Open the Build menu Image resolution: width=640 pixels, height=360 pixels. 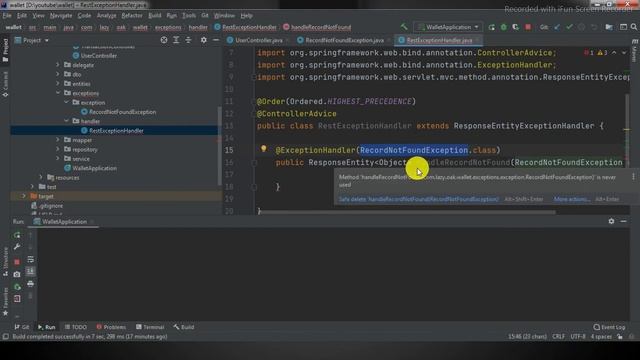click(x=155, y=16)
